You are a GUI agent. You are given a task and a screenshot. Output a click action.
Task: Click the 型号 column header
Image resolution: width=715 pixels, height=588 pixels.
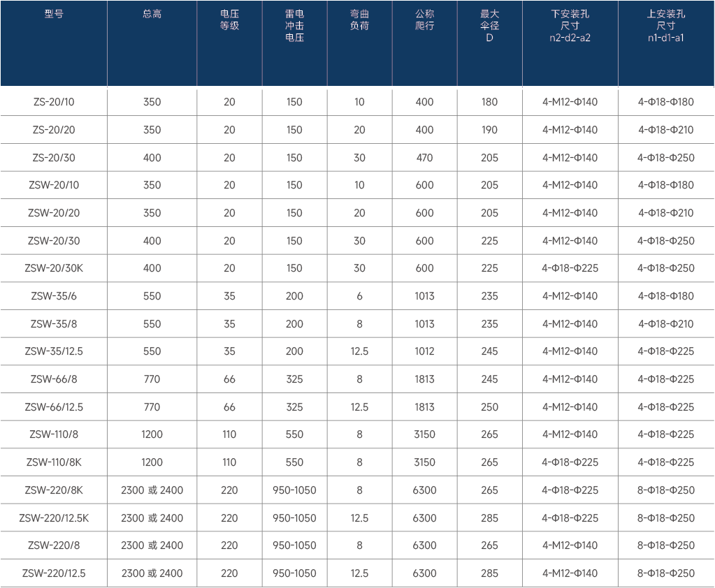[x=54, y=14]
